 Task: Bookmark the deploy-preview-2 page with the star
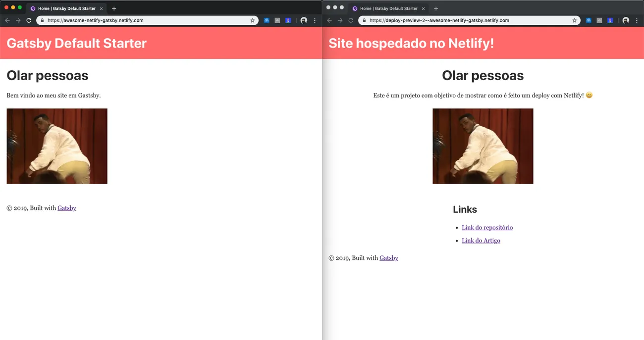575,20
